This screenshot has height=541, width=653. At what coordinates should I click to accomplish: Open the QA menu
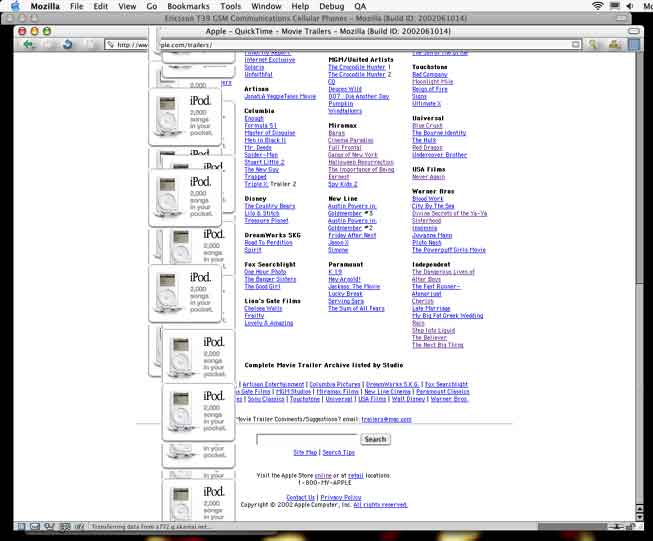point(360,6)
